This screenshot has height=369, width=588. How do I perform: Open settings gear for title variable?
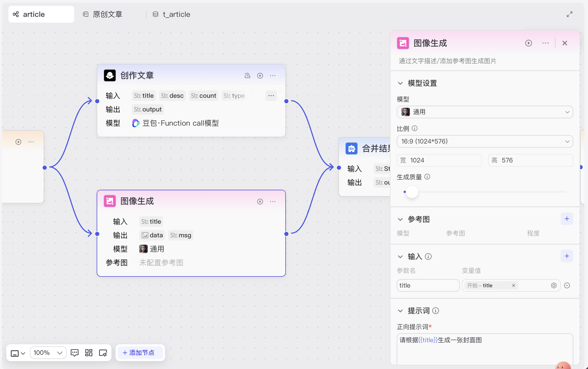(x=554, y=285)
